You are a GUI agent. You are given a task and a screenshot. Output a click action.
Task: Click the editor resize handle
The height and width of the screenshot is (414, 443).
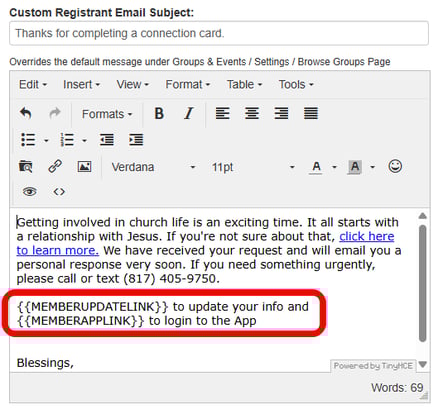pyautogui.click(x=424, y=397)
